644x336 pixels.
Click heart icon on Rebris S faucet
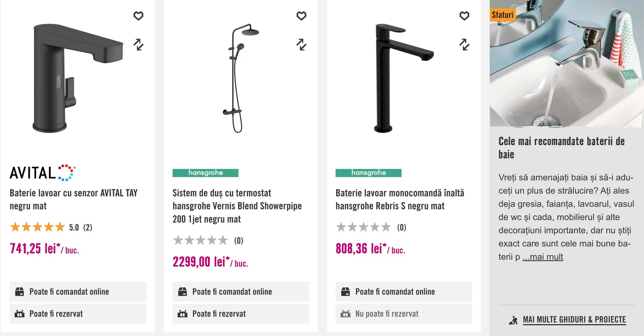point(464,16)
